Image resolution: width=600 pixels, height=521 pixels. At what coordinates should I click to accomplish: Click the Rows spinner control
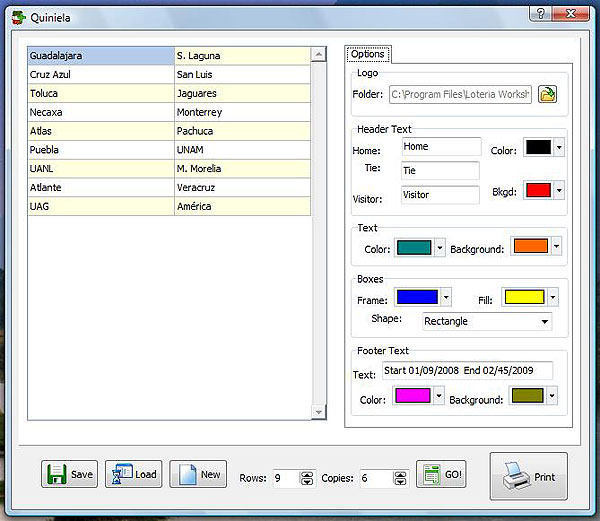click(x=307, y=479)
